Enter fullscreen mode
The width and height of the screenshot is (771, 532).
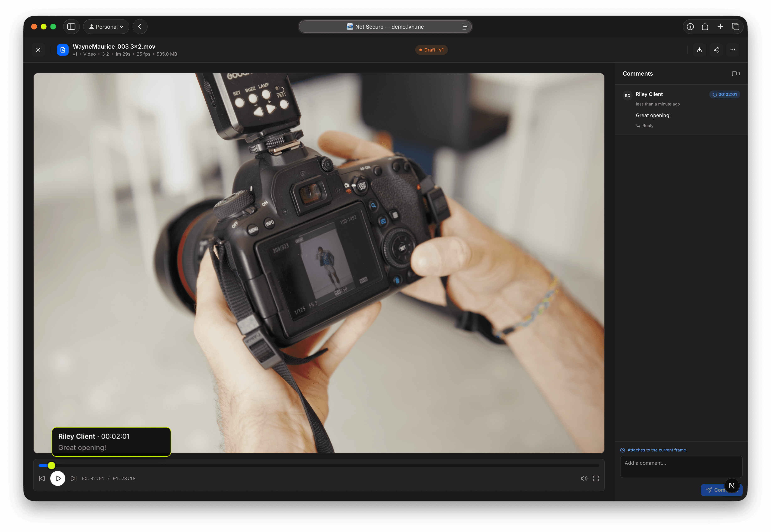point(596,479)
